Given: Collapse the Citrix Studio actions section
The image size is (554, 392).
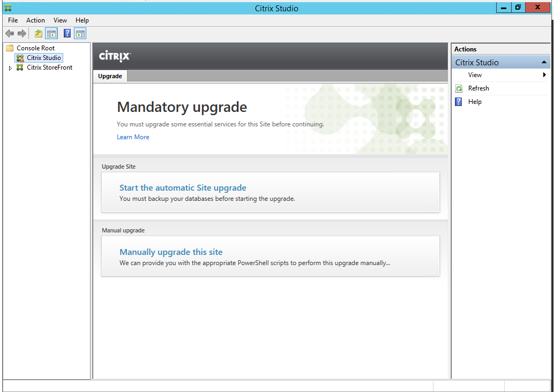Looking at the screenshot, I should (544, 63).
